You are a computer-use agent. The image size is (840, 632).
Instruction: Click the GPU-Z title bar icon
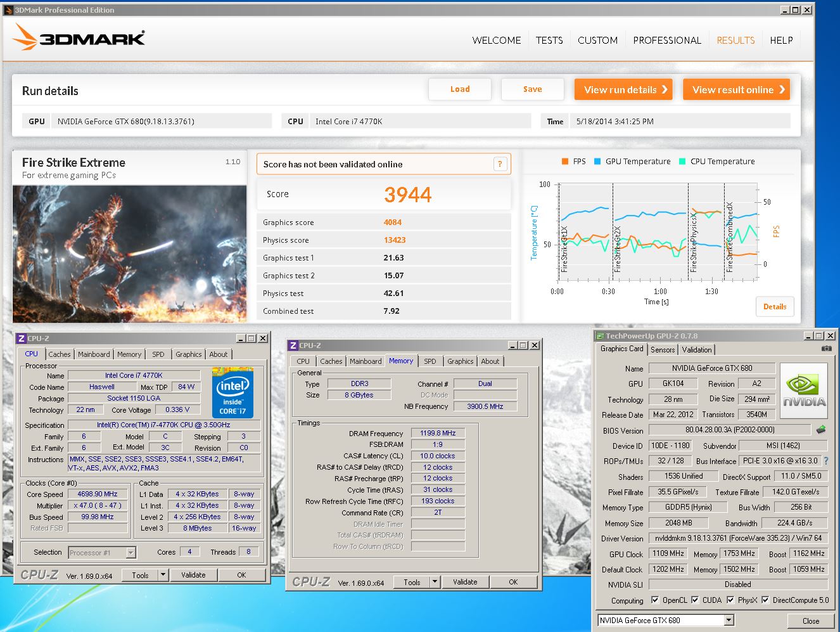(599, 336)
